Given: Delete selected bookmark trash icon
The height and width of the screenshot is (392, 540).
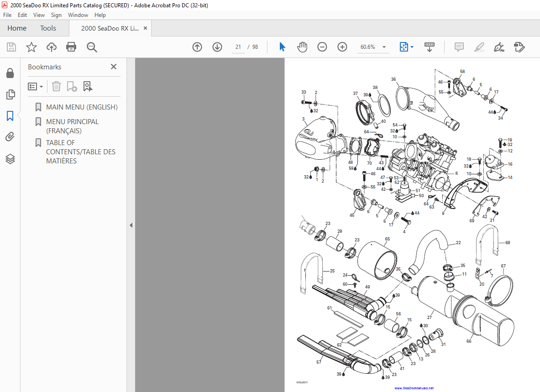Looking at the screenshot, I should click(56, 86).
